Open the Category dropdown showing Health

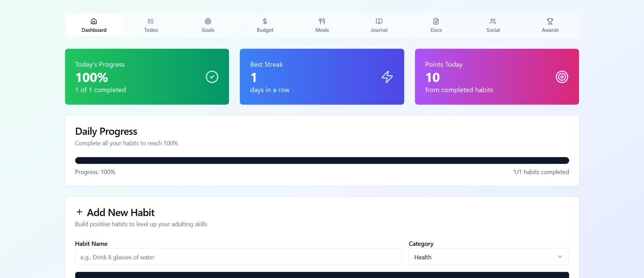pyautogui.click(x=488, y=257)
